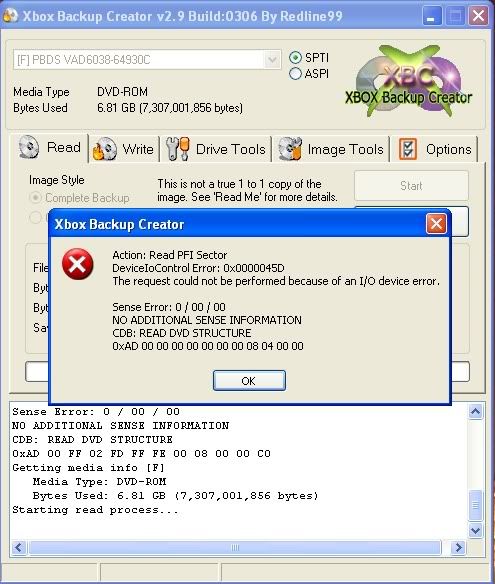Image resolution: width=495 pixels, height=584 pixels.
Task: Click the log's horizontal scrollbar thumb
Action: coord(235,548)
